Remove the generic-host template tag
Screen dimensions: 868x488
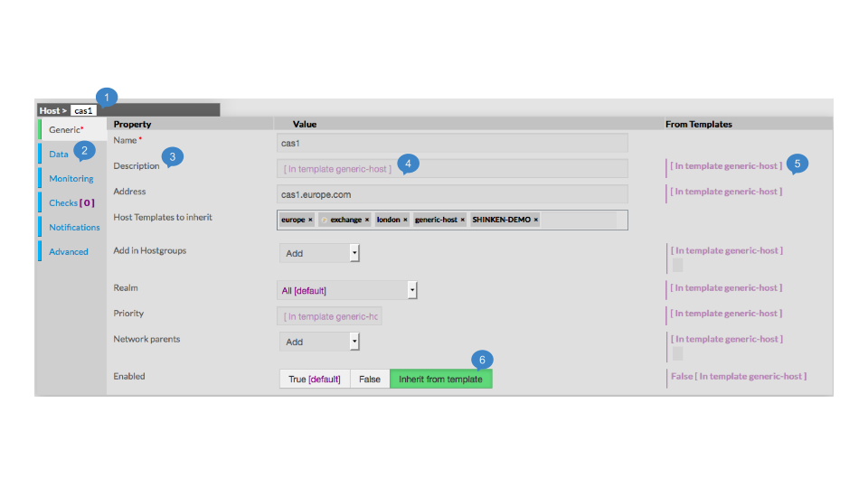(462, 220)
